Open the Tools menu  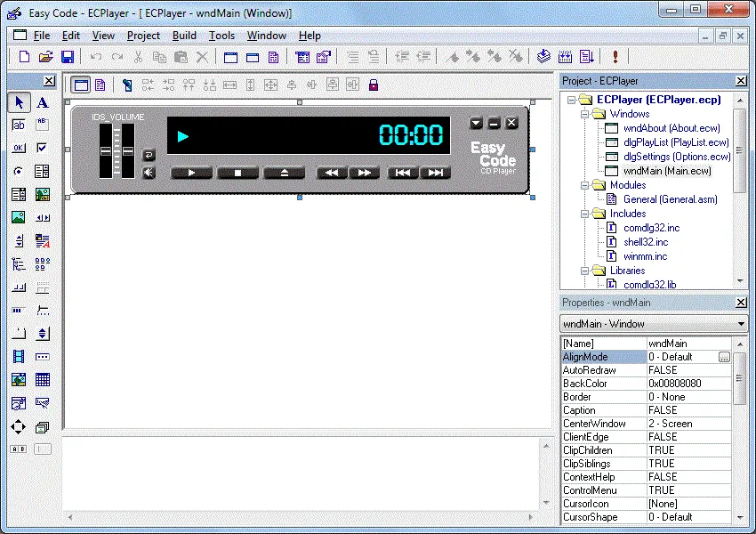[221, 36]
